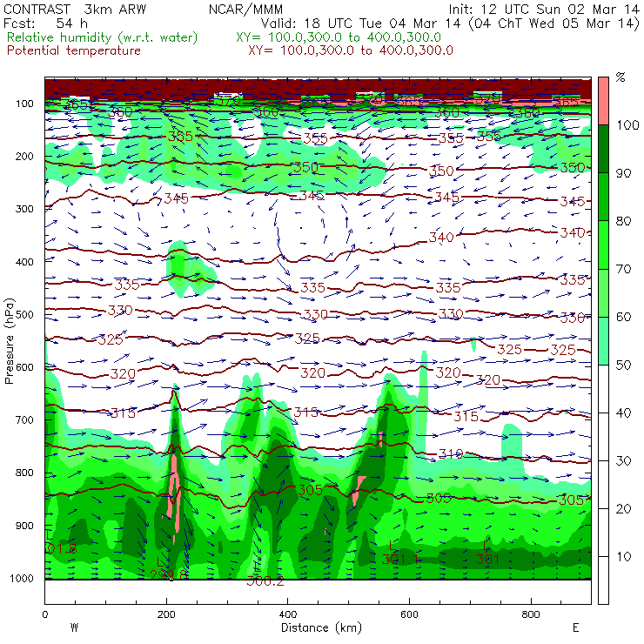Pick the 50–60% mint colorbar segment
644x644 pixels.
point(603,341)
